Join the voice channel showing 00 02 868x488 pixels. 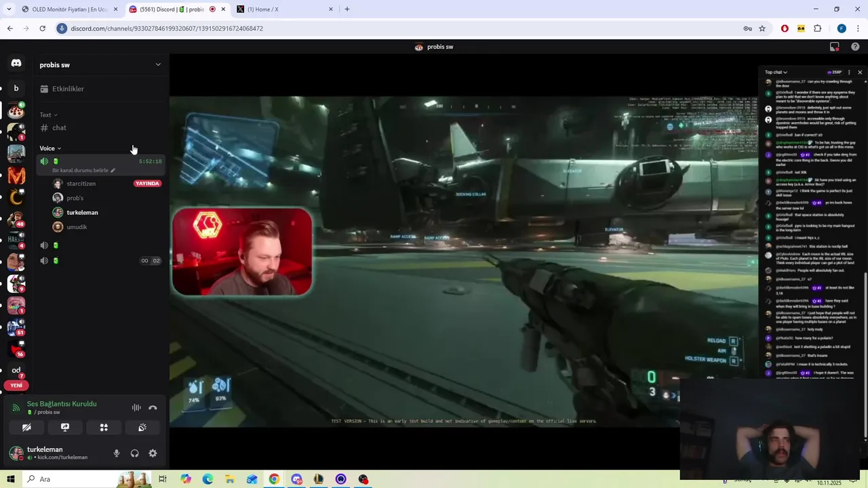tap(100, 261)
